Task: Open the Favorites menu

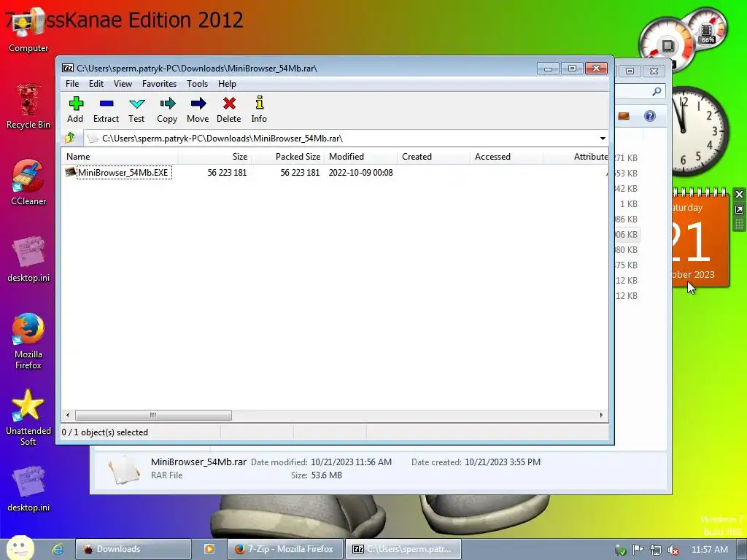Action: tap(159, 83)
